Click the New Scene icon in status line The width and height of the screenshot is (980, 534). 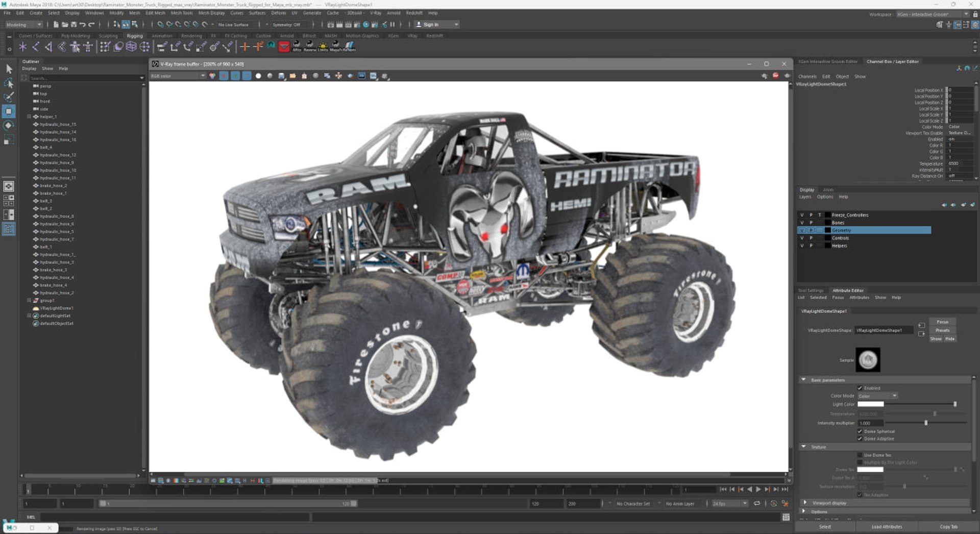[56, 25]
